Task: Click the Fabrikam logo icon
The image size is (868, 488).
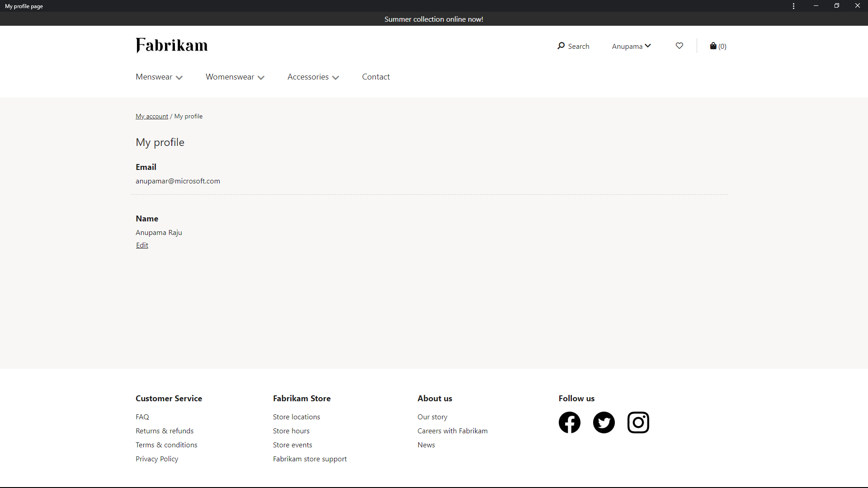Action: 172,46
